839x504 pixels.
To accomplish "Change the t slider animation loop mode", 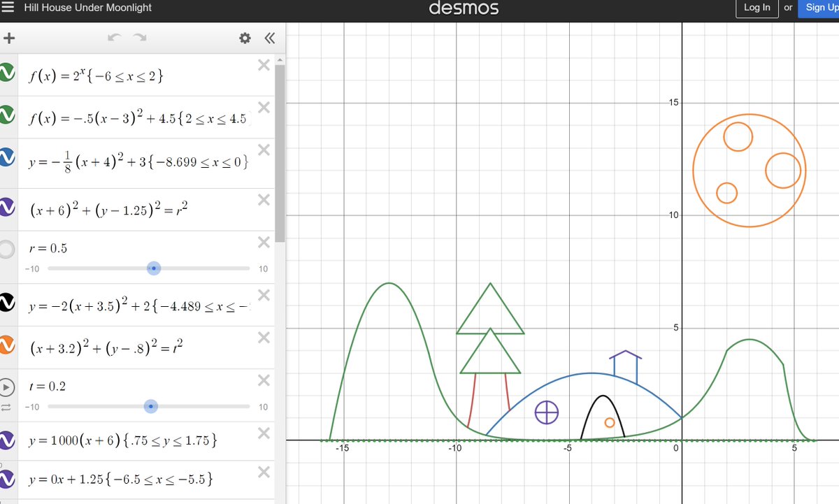I will [x=6, y=407].
